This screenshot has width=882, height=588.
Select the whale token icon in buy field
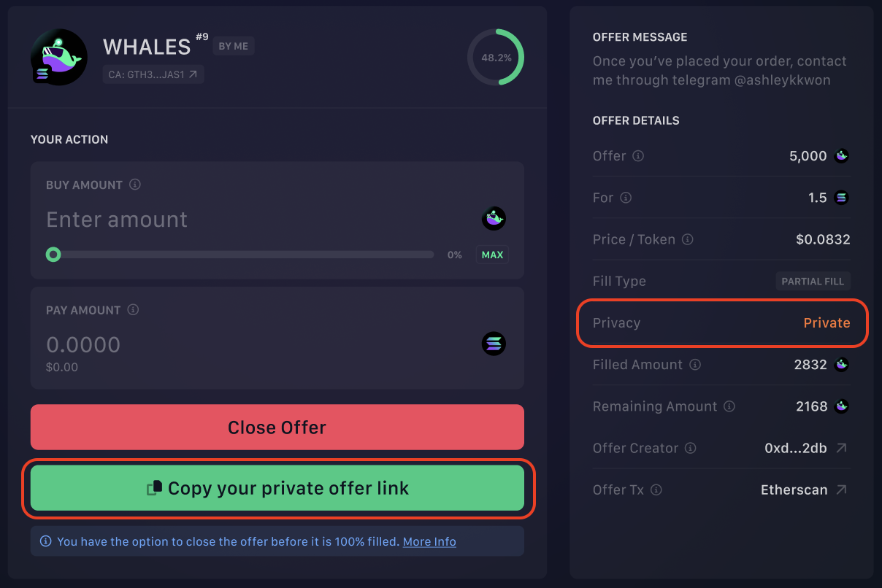pyautogui.click(x=494, y=218)
